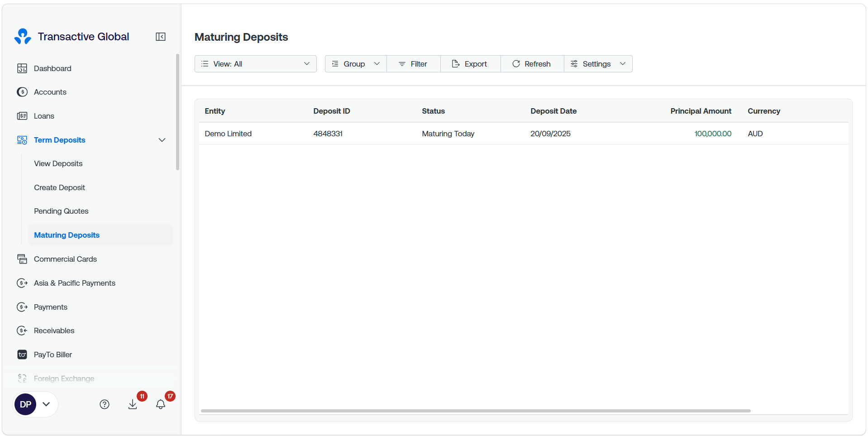Sort by Deposit Date column header
Image resolution: width=868 pixels, height=436 pixels.
(x=553, y=111)
